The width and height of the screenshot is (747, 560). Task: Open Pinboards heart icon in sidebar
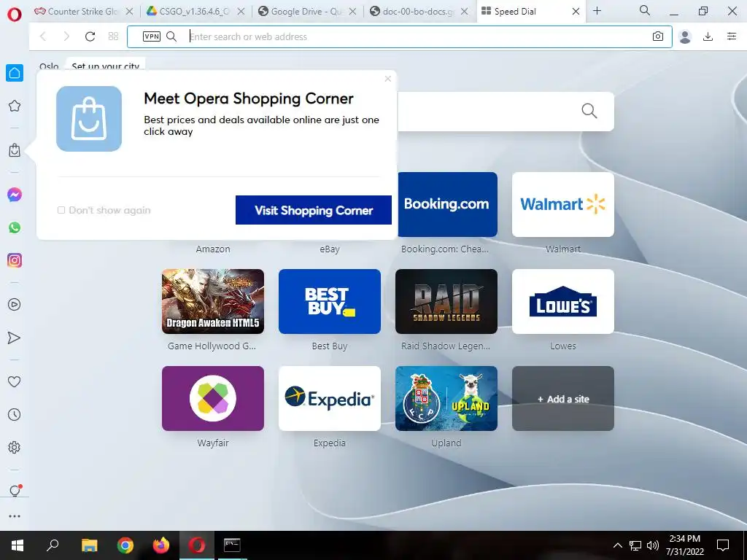click(x=15, y=381)
